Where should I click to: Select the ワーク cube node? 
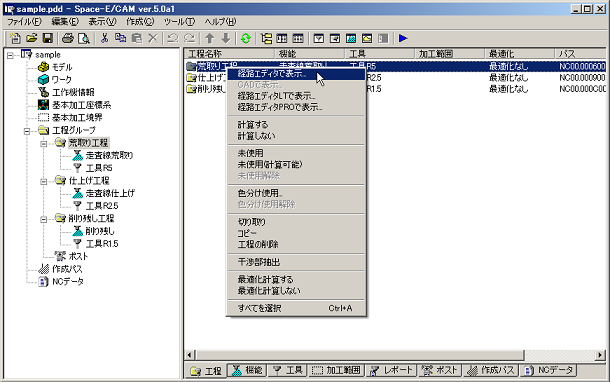[x=61, y=80]
